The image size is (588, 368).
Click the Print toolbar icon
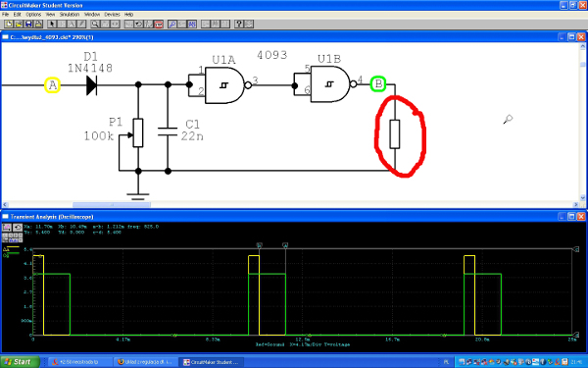[38, 24]
